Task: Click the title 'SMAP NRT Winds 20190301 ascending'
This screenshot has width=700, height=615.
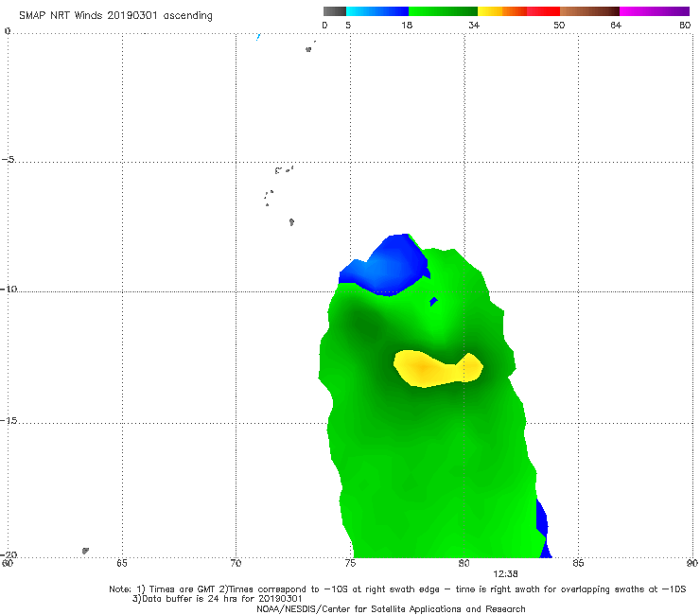Action: coord(115,16)
